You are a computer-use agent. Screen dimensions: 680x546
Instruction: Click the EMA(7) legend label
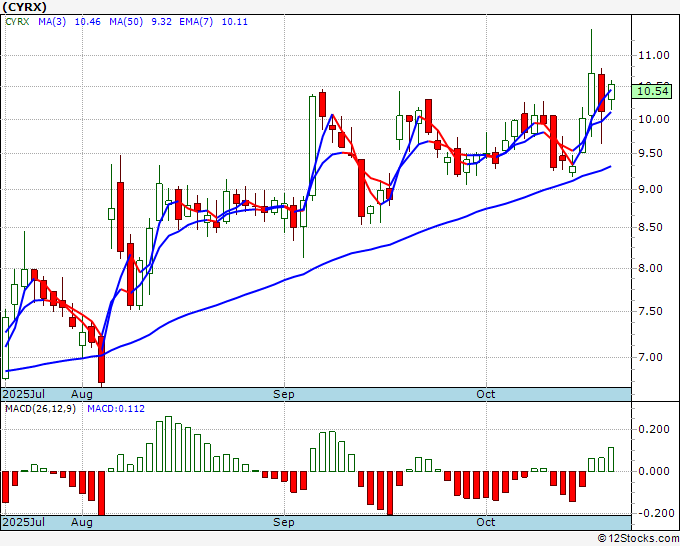tap(196, 22)
